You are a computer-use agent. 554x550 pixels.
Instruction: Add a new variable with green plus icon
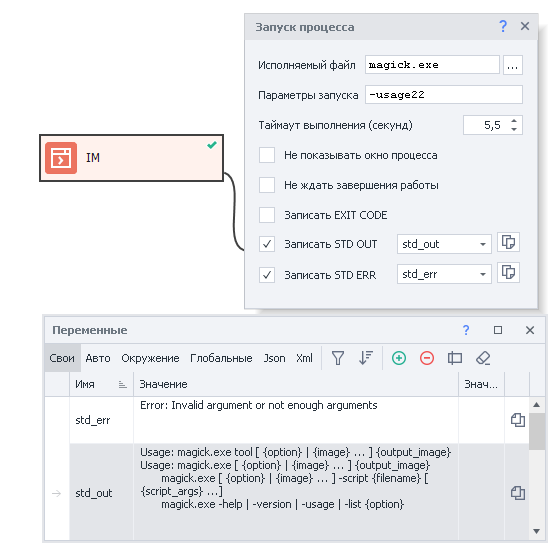pyautogui.click(x=399, y=358)
